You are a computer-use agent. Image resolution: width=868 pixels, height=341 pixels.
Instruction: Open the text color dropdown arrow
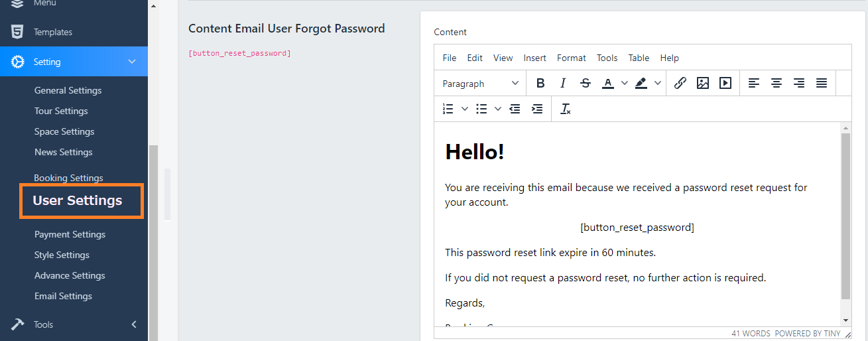coord(625,84)
